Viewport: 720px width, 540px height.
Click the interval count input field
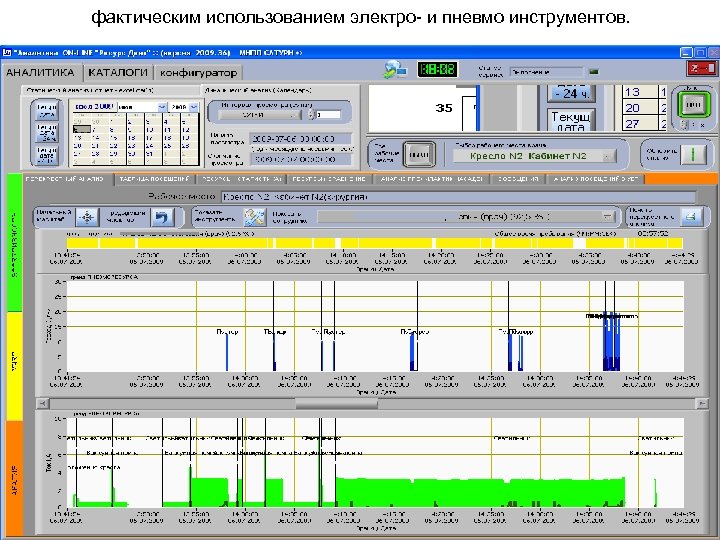coord(329,114)
